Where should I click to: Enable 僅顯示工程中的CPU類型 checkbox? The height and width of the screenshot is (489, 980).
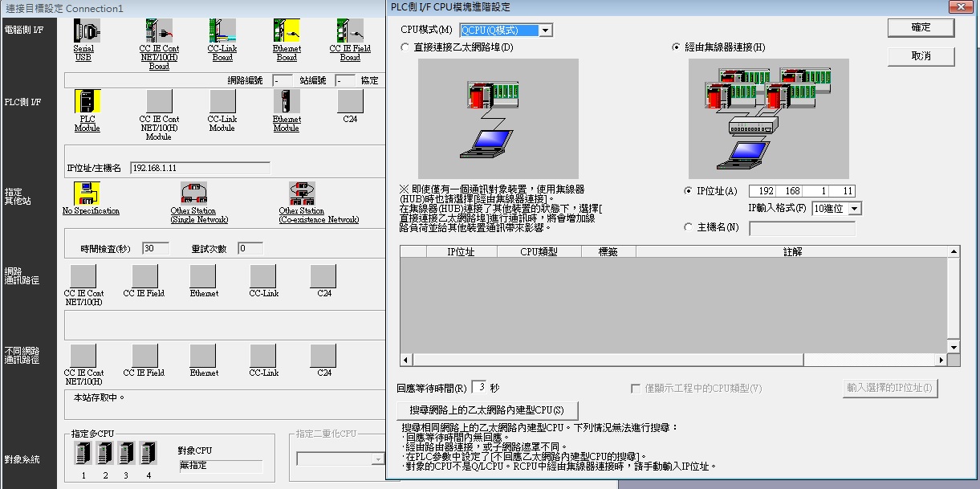[x=637, y=389]
